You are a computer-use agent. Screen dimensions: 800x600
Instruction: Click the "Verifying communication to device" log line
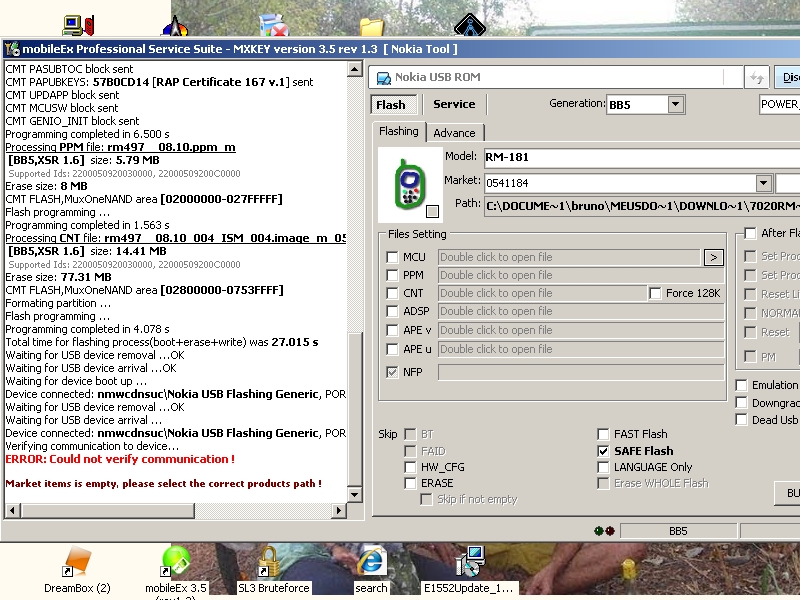(x=92, y=446)
